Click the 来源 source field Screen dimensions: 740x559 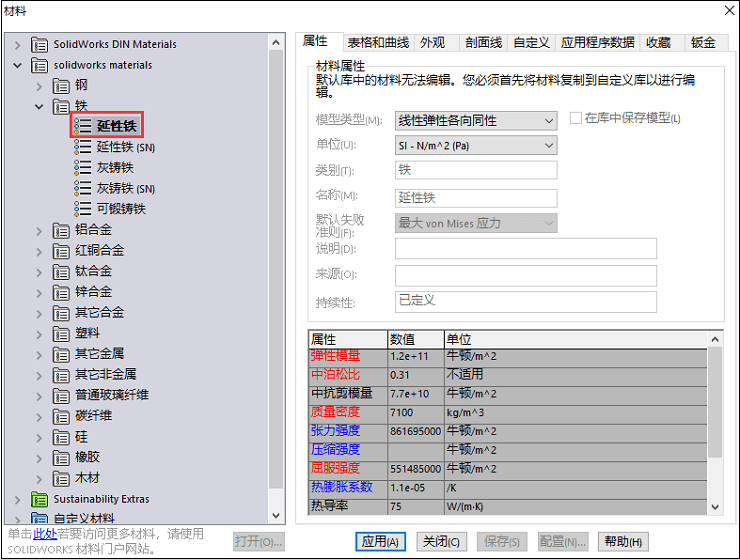click(526, 276)
